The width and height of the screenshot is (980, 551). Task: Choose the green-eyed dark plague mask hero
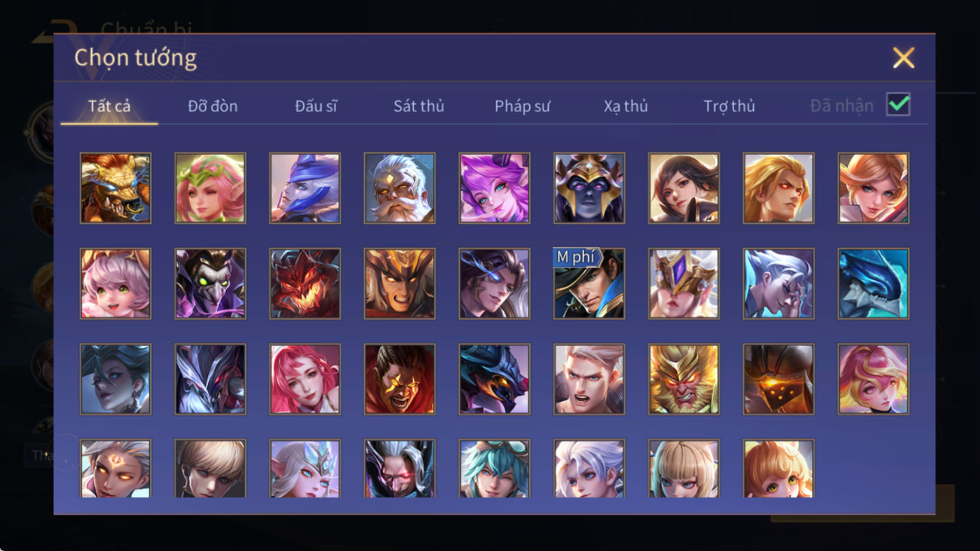[x=210, y=283]
